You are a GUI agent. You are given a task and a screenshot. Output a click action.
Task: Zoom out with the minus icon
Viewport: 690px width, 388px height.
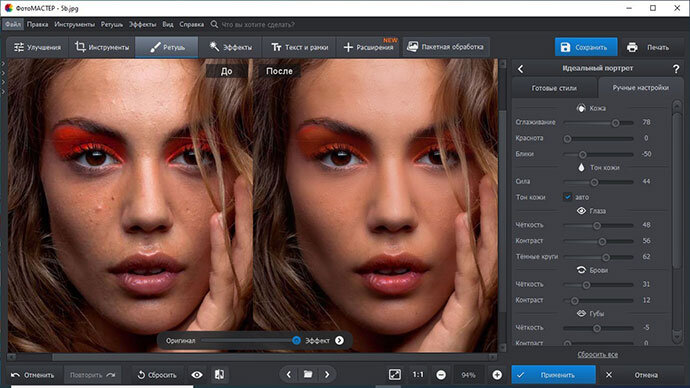click(x=441, y=375)
